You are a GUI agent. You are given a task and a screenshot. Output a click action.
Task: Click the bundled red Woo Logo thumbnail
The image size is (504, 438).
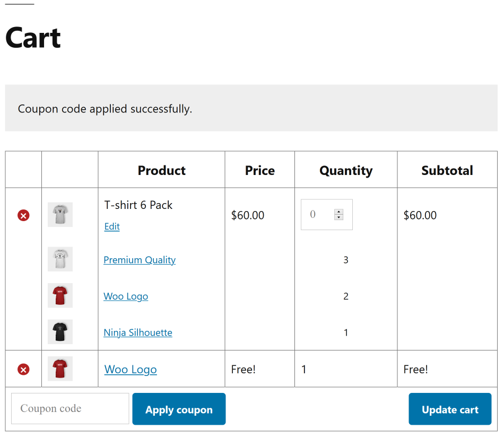(x=60, y=295)
